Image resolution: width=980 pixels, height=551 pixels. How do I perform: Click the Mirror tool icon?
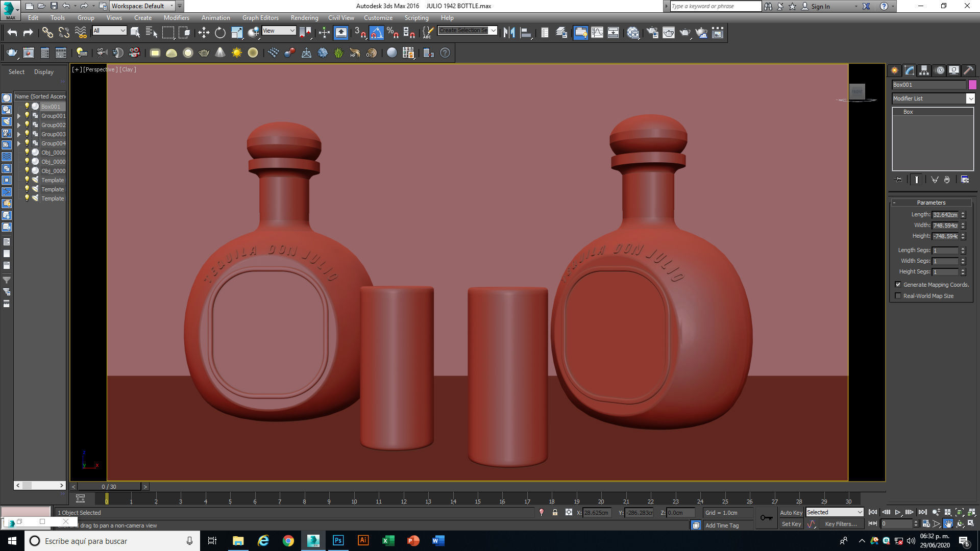(x=509, y=33)
